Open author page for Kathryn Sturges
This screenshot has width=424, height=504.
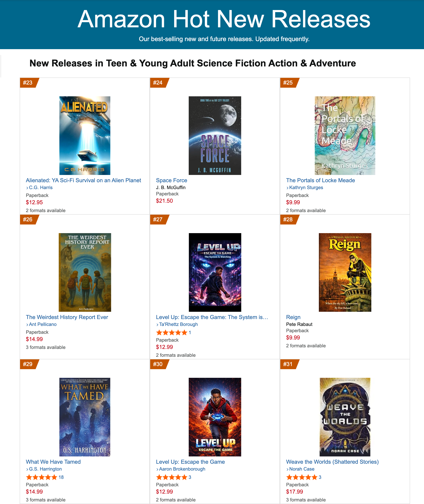coord(306,188)
